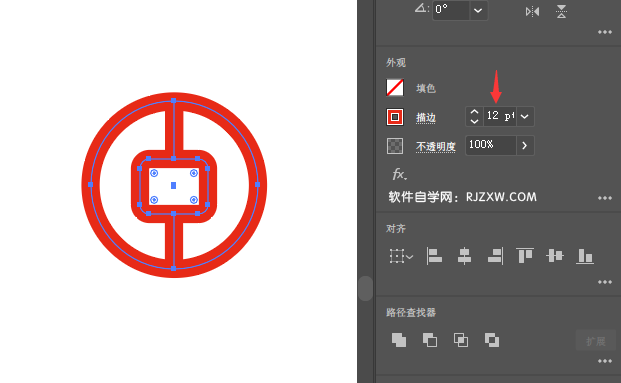Apply Pathfinder Unite shape mode
Screen dimensions: 621x383
(399, 340)
